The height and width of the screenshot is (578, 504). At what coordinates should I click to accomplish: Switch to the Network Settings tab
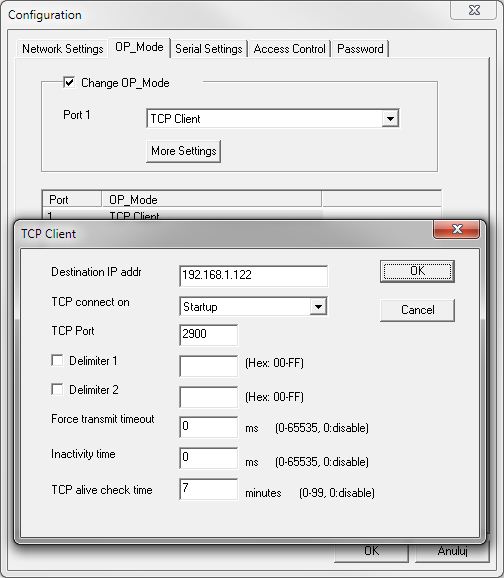(x=62, y=49)
